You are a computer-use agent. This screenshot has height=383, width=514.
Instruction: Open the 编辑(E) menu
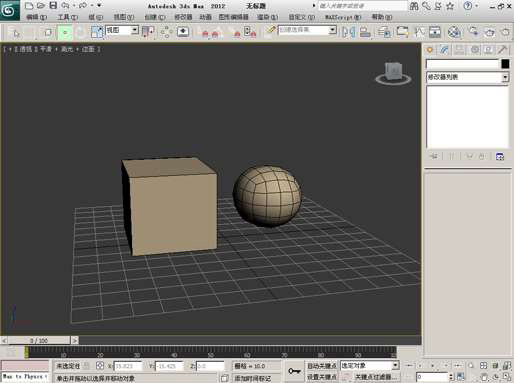36,17
